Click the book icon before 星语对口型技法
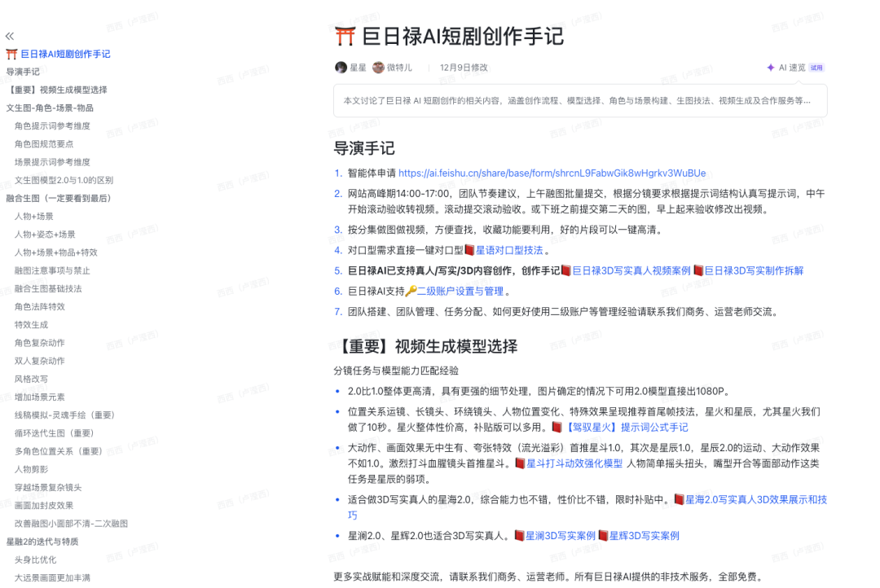The image size is (880, 588). [x=470, y=250]
